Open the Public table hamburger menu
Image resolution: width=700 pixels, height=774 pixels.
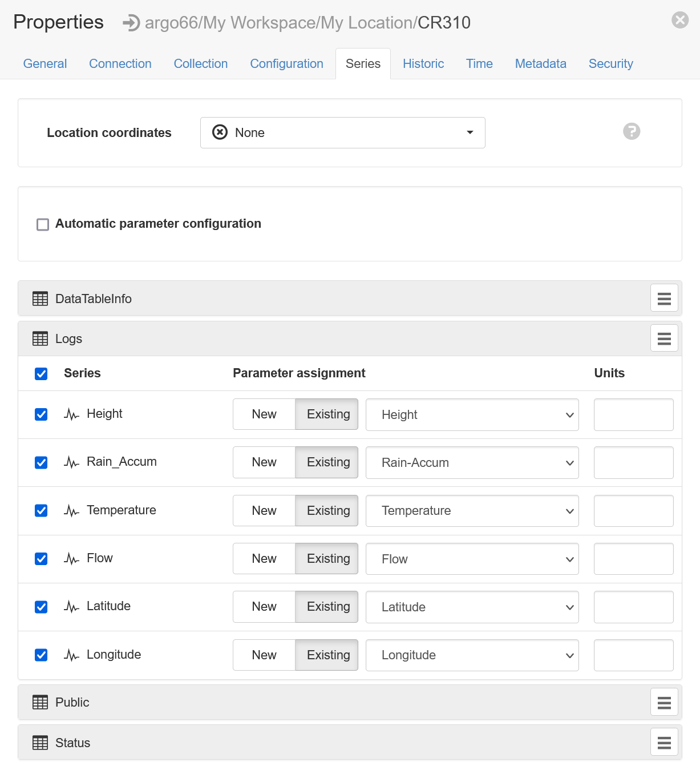664,702
